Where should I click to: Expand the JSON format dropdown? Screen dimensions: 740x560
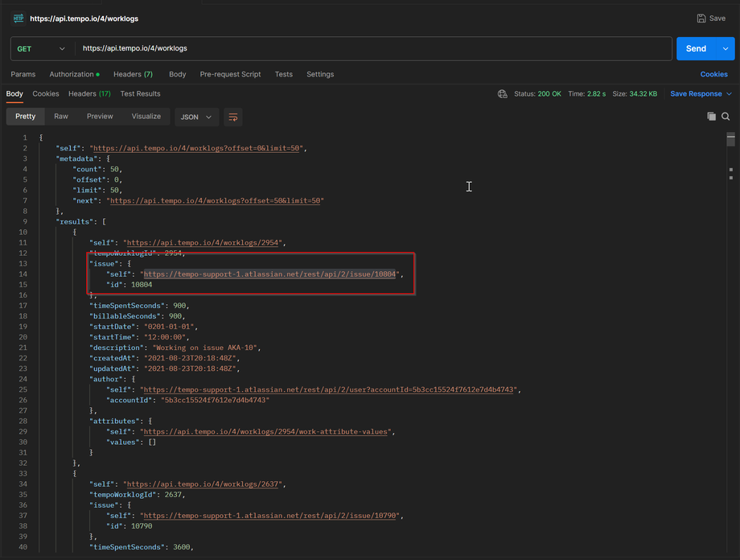(196, 117)
